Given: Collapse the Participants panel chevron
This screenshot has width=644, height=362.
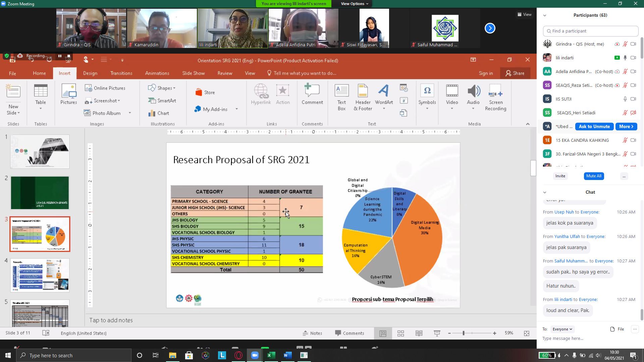Looking at the screenshot, I should click(545, 15).
